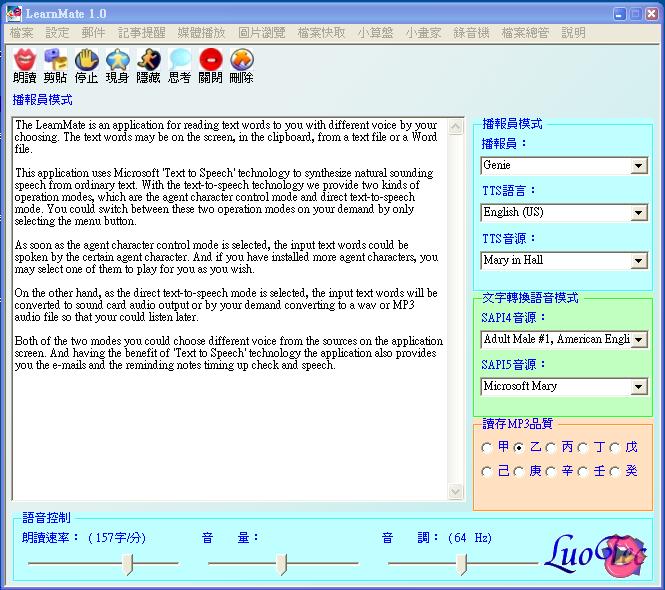665x590 pixels.
Task: Close the LearnMate window
Action: click(x=652, y=14)
